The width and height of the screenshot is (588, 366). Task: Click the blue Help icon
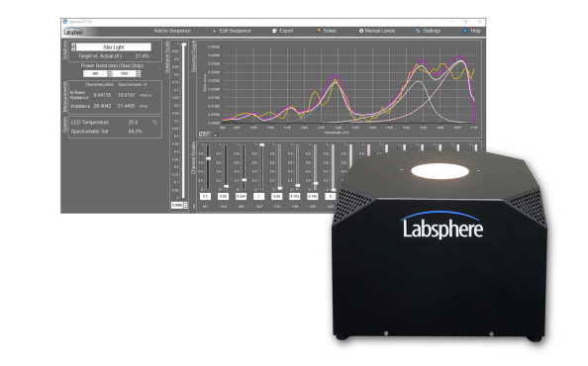coord(465,31)
